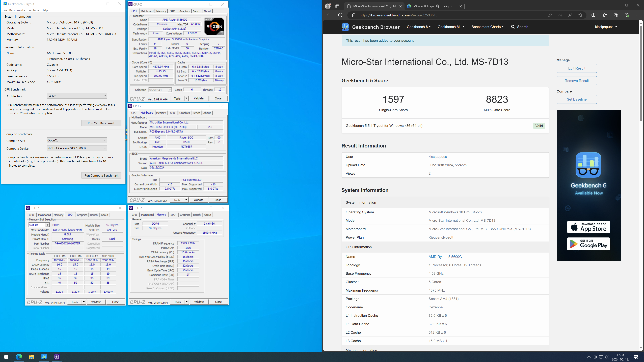
Task: Click Edit Result button
Action: [577, 68]
